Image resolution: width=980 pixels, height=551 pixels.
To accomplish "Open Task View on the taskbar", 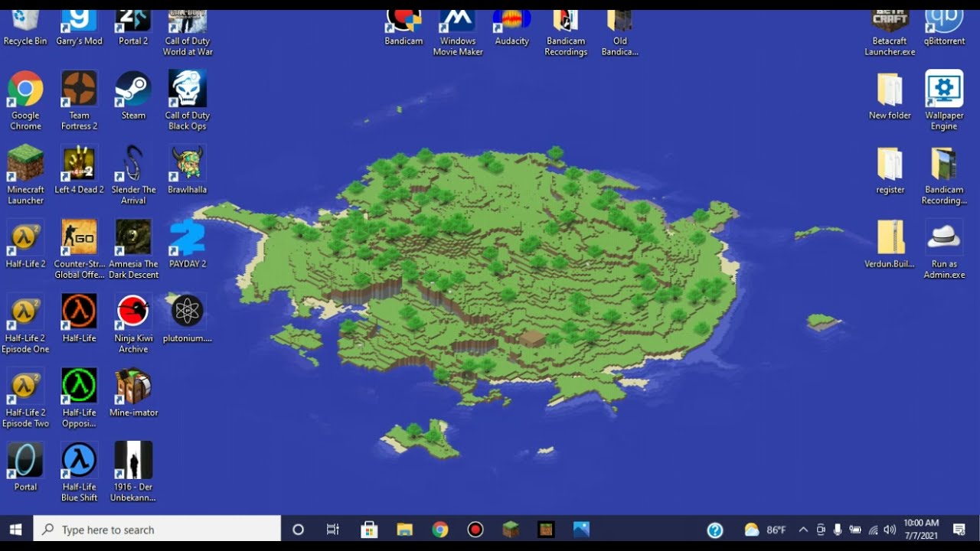I will coord(333,530).
